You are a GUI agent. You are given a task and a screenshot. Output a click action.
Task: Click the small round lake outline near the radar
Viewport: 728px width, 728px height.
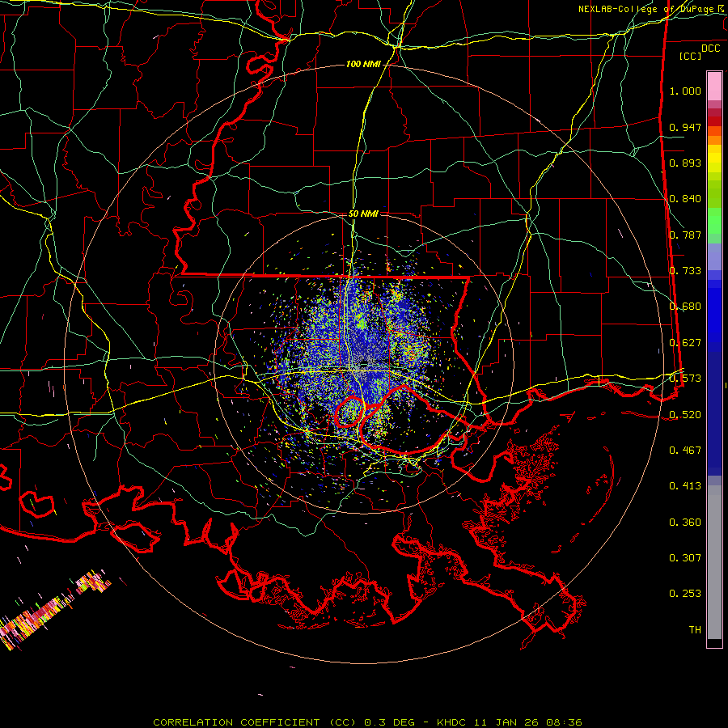[349, 412]
